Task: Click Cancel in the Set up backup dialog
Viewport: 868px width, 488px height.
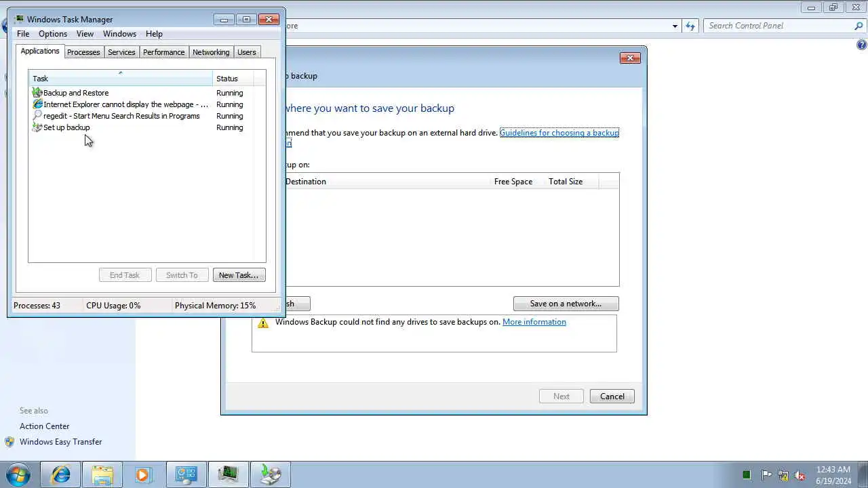Action: [x=612, y=396]
